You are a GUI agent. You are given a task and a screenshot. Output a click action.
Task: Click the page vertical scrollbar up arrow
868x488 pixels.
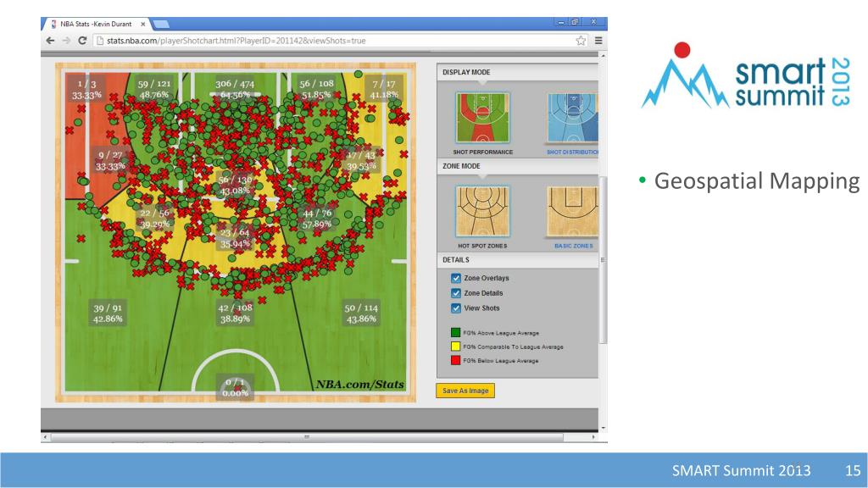point(603,56)
